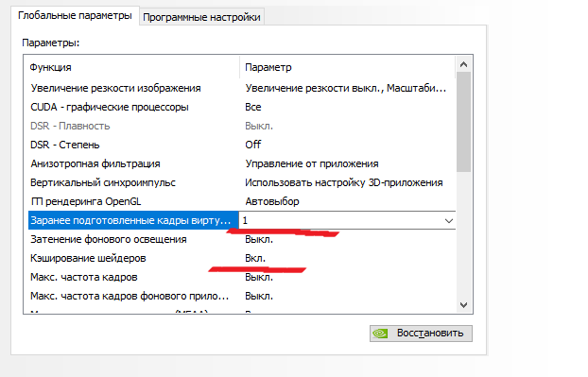Click scrollbar up arrow in parameters list
Image resolution: width=588 pixels, height=377 pixels.
pos(463,64)
